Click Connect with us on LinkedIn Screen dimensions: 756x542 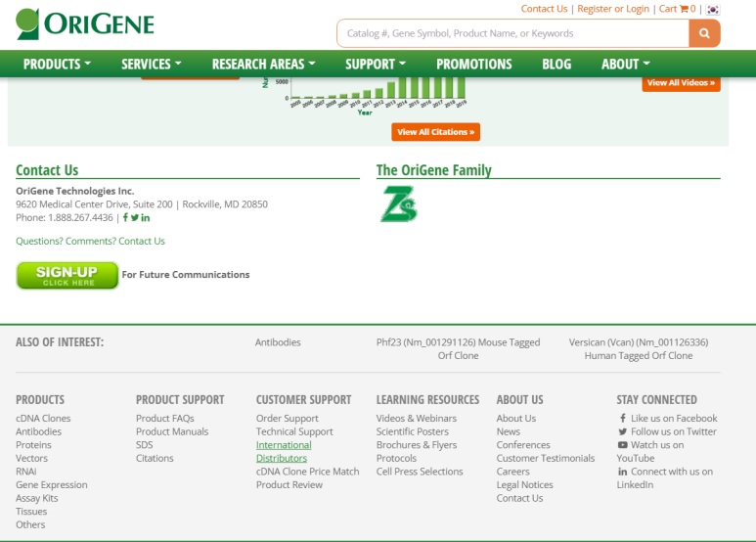[x=665, y=477]
